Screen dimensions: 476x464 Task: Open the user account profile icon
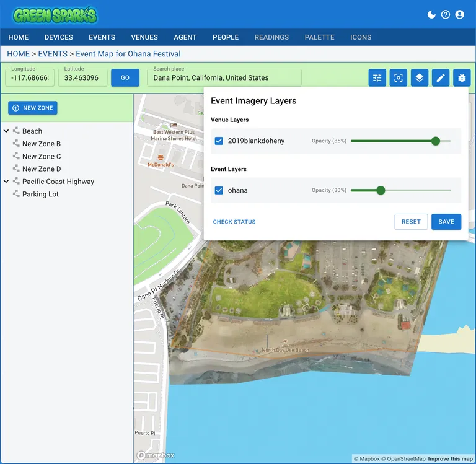(459, 15)
